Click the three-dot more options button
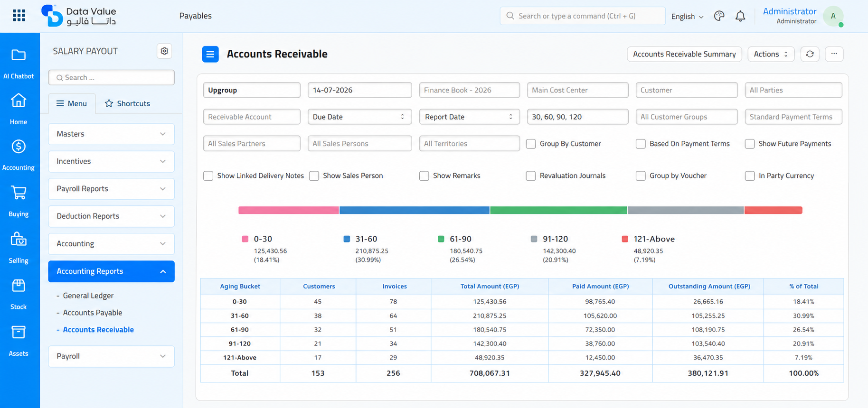The image size is (868, 408). pyautogui.click(x=834, y=54)
